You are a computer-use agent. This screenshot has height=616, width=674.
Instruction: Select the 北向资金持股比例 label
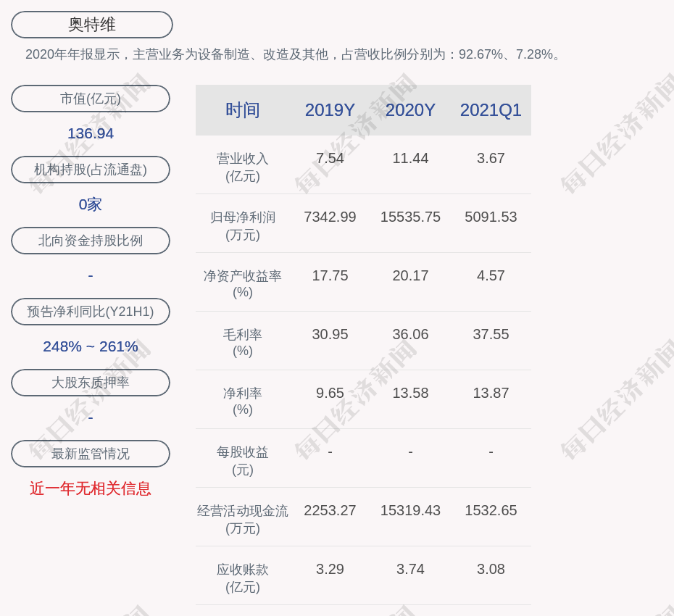pos(91,241)
